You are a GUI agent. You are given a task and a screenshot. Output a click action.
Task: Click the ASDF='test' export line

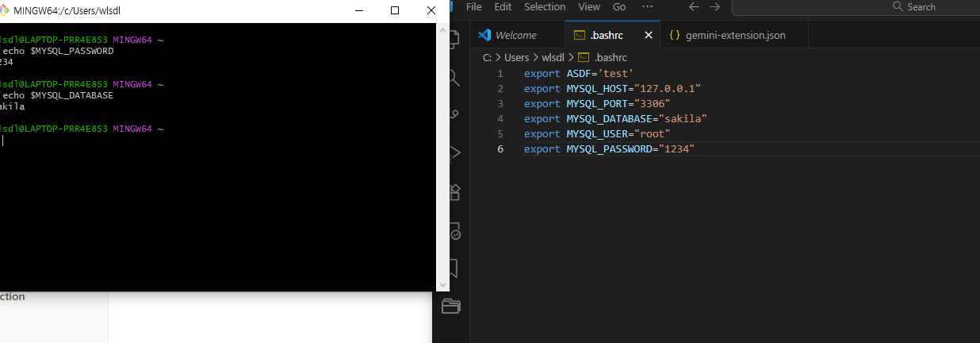click(x=579, y=73)
